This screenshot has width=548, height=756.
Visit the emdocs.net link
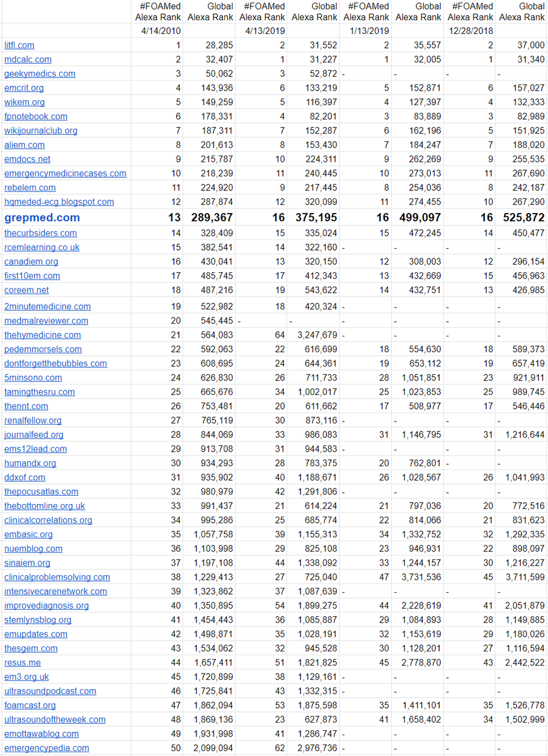27,159
